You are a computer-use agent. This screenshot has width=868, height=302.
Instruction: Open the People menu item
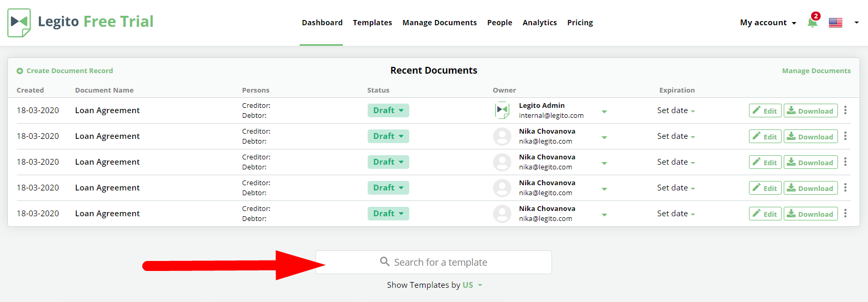(499, 23)
